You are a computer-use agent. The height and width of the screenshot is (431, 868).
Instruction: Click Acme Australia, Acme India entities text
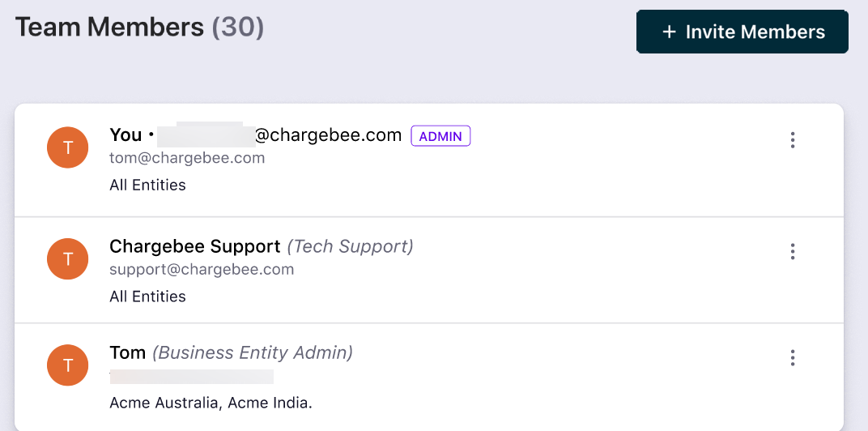(x=211, y=403)
